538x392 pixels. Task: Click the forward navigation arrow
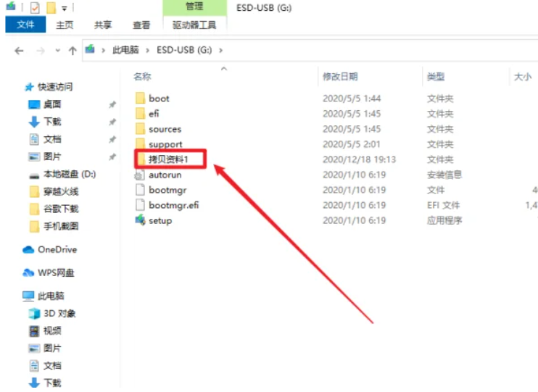click(x=40, y=51)
